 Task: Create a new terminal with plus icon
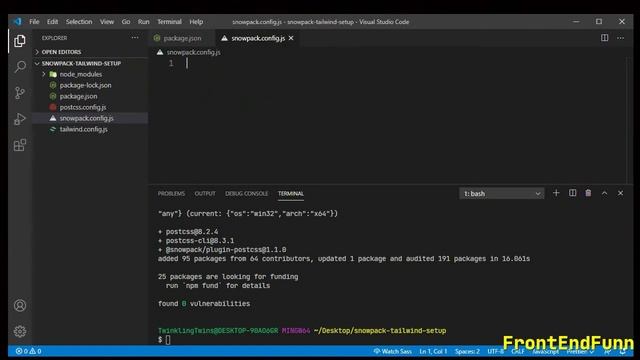tap(556, 193)
